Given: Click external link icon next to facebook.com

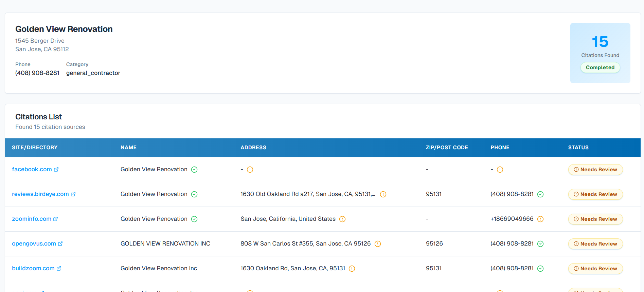Looking at the screenshot, I should [56, 169].
